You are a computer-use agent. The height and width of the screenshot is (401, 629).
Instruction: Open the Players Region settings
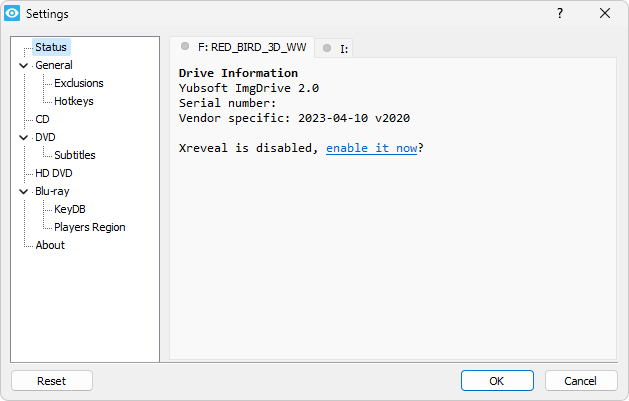pos(90,227)
